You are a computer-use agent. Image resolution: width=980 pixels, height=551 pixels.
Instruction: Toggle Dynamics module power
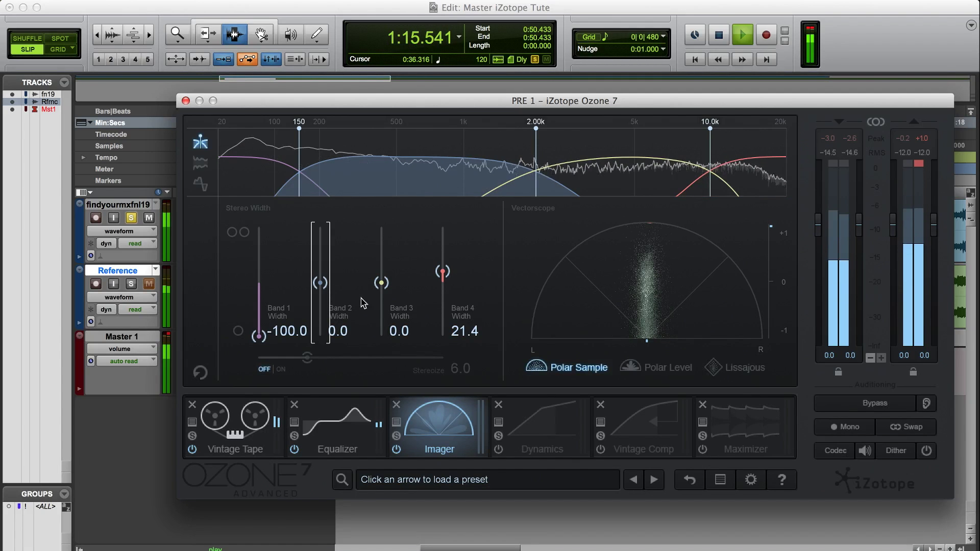click(498, 449)
